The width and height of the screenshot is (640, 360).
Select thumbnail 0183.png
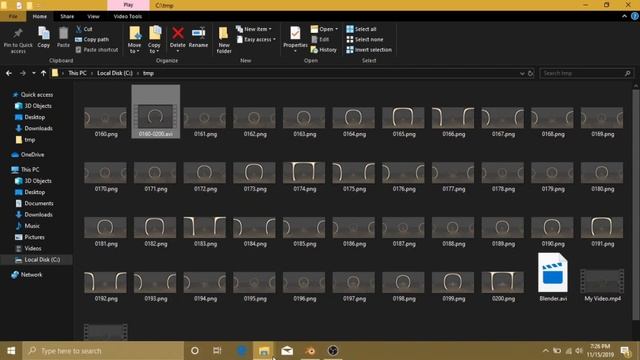click(x=204, y=231)
